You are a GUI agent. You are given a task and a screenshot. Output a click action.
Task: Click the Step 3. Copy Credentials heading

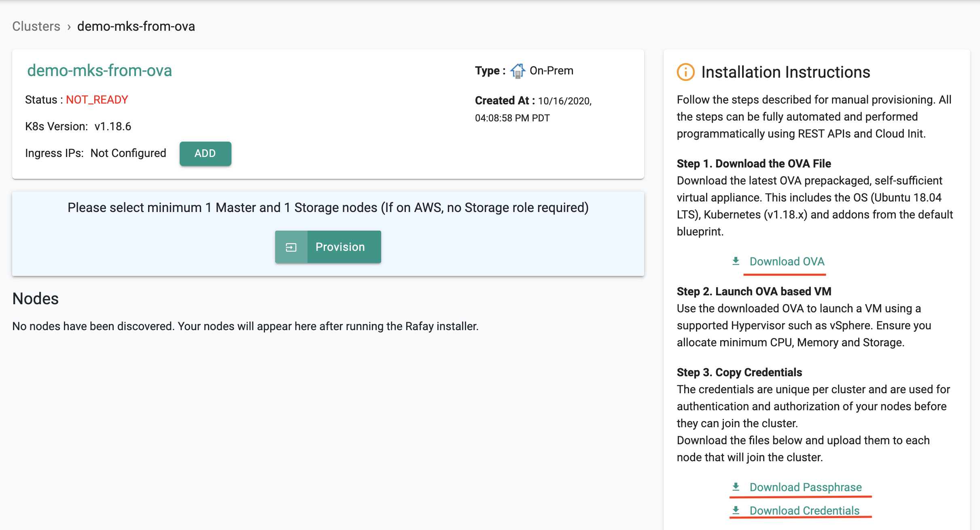(739, 372)
